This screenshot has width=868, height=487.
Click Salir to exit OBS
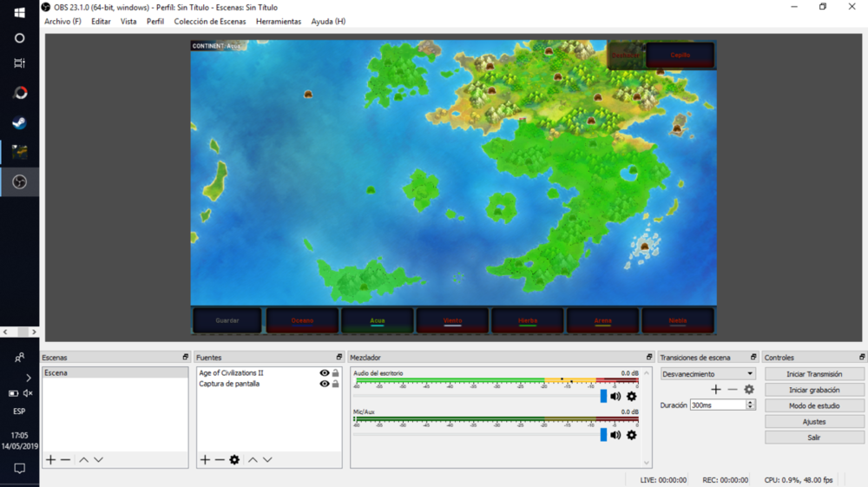pyautogui.click(x=814, y=438)
